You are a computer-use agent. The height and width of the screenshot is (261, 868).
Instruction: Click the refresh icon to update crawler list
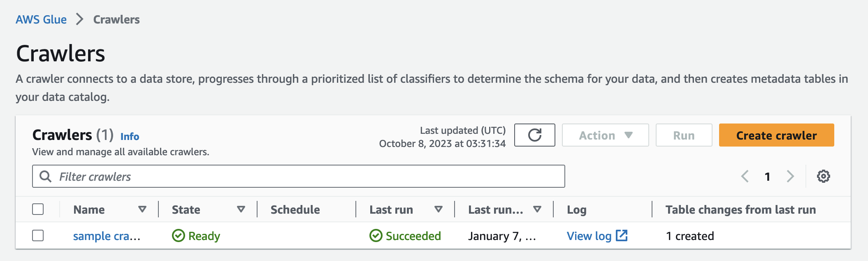pos(534,135)
